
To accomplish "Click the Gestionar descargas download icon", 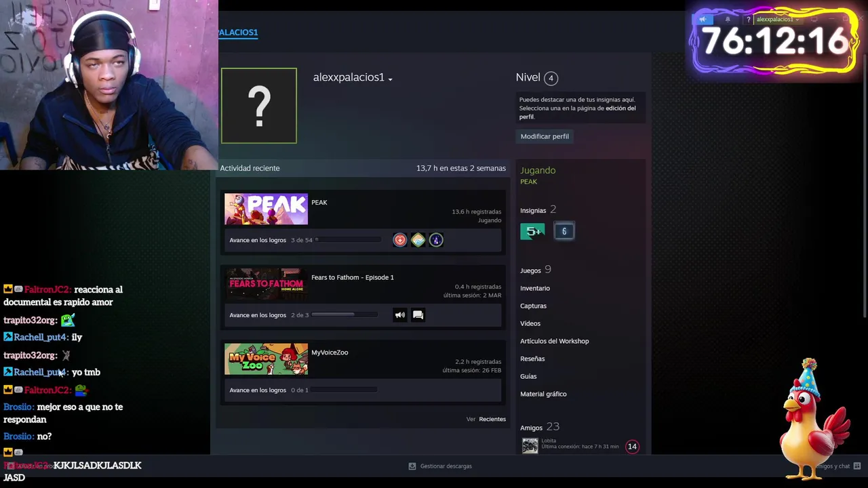I will click(412, 466).
